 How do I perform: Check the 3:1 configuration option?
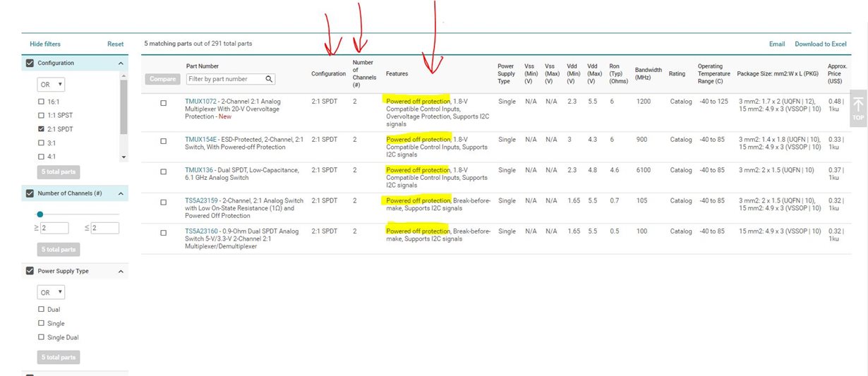coord(41,142)
